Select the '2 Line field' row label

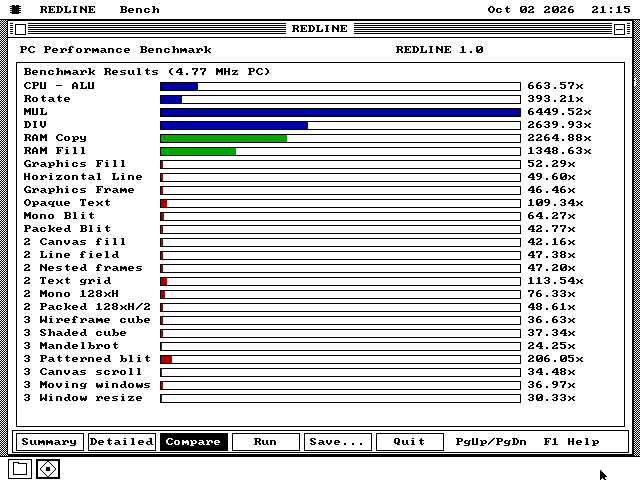[71, 255]
